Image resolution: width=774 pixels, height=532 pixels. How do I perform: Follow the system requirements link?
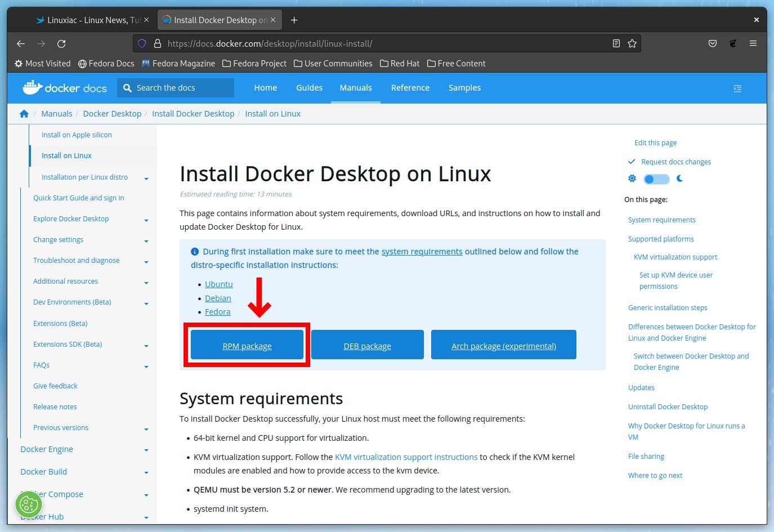[x=422, y=252]
